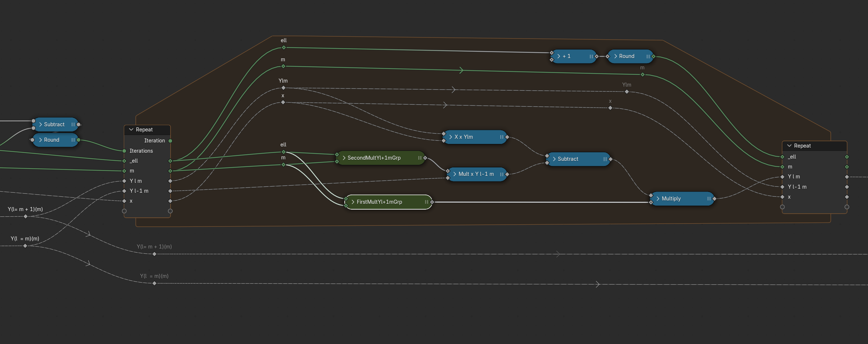The width and height of the screenshot is (868, 344).
Task: Click the green Iterations input socket
Action: click(x=124, y=151)
